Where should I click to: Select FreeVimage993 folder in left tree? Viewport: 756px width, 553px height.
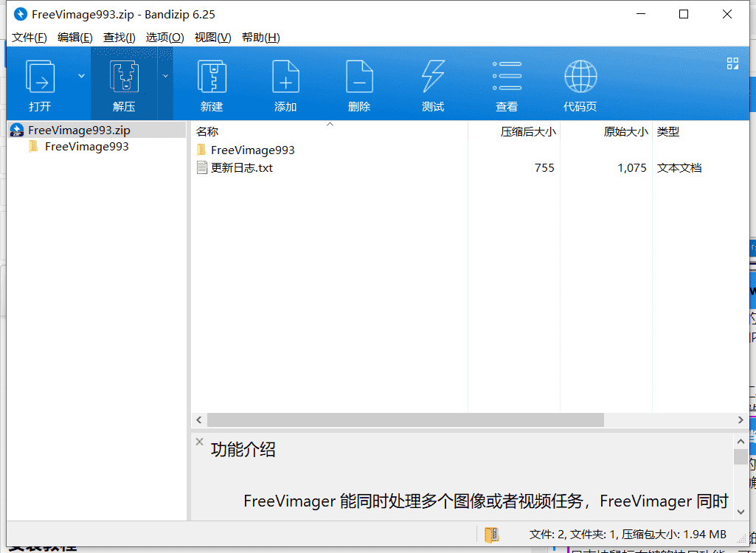tap(87, 147)
